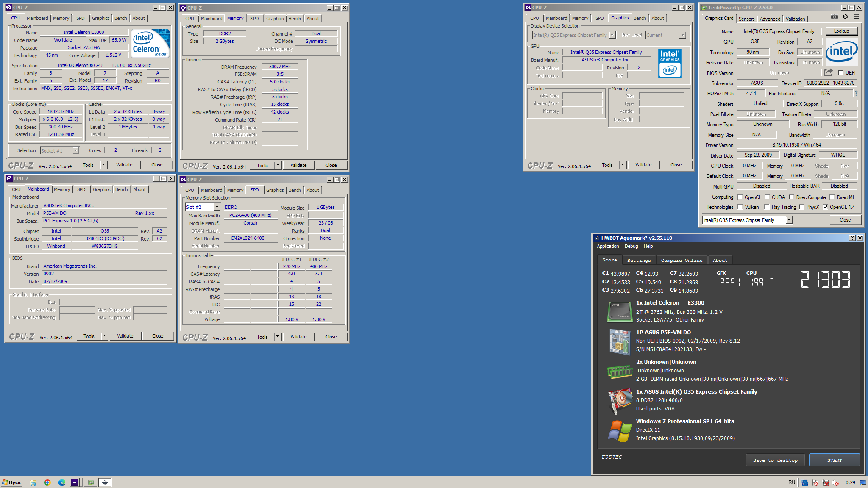The width and height of the screenshot is (868, 488).
Task: Click the motherboard tower icon in Aquamark
Action: [620, 341]
